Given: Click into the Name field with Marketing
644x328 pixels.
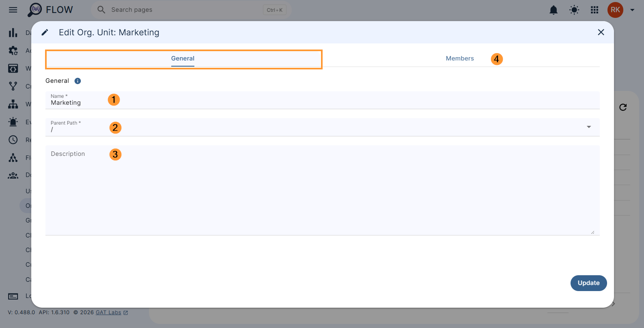Looking at the screenshot, I should pyautogui.click(x=322, y=100).
